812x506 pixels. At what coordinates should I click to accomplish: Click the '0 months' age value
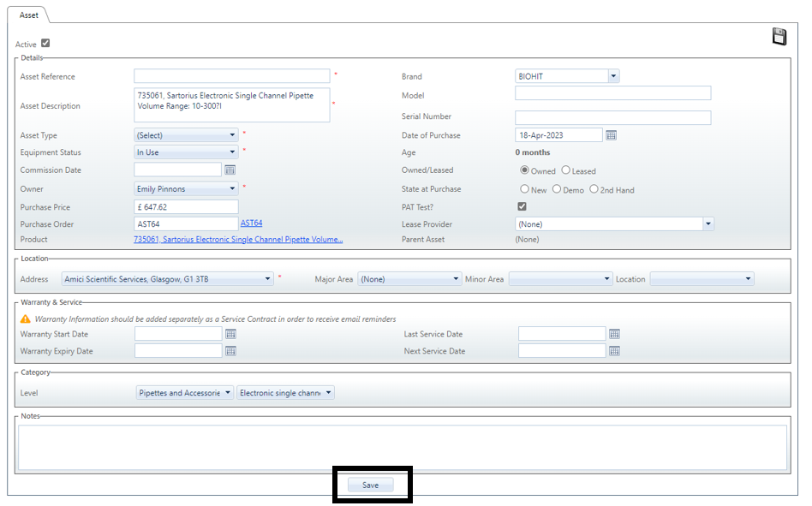pyautogui.click(x=533, y=152)
